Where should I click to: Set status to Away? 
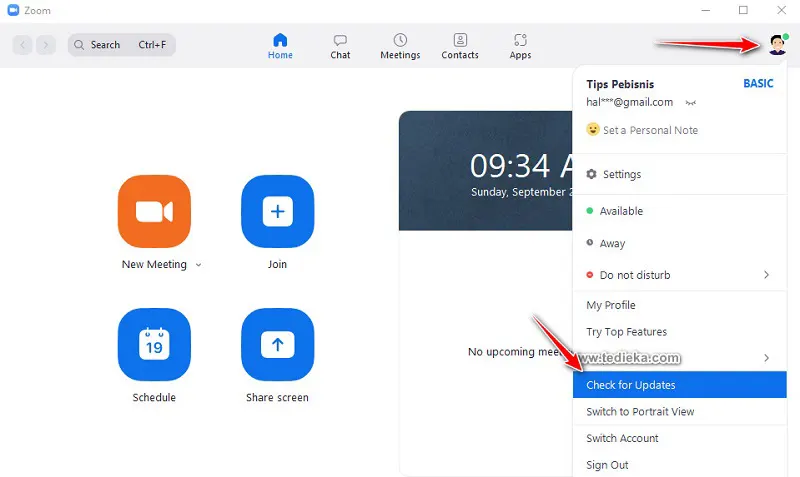[x=680, y=243]
